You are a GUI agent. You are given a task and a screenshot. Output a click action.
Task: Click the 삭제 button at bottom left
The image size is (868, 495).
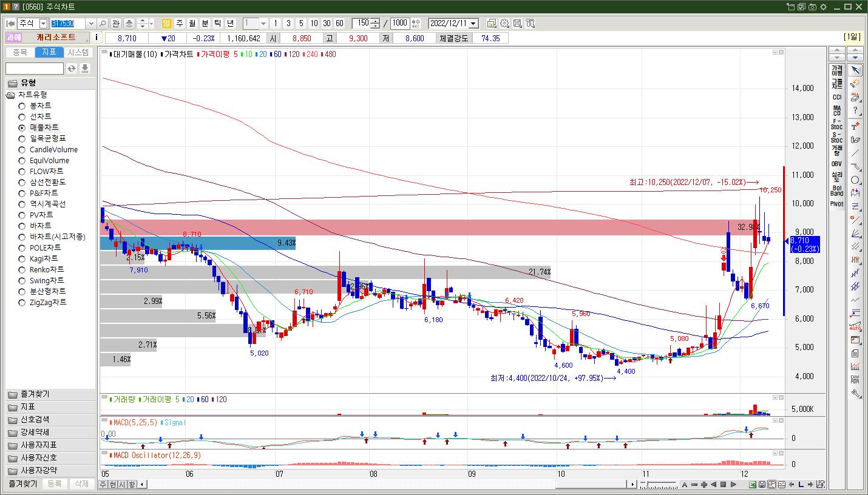82,484
